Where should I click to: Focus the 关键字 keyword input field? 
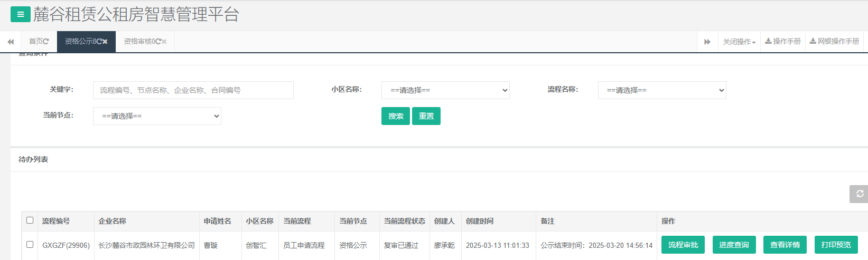pos(193,90)
